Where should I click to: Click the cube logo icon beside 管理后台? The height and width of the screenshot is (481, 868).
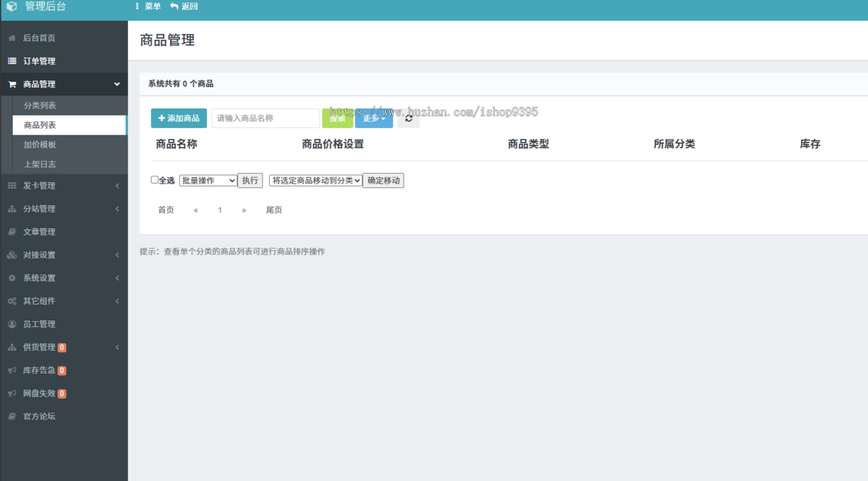pyautogui.click(x=12, y=7)
